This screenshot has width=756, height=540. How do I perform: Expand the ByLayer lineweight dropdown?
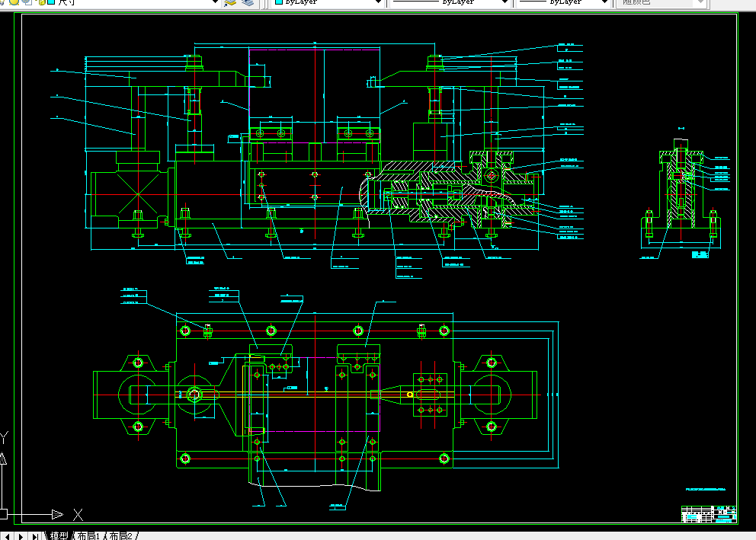click(604, 2)
